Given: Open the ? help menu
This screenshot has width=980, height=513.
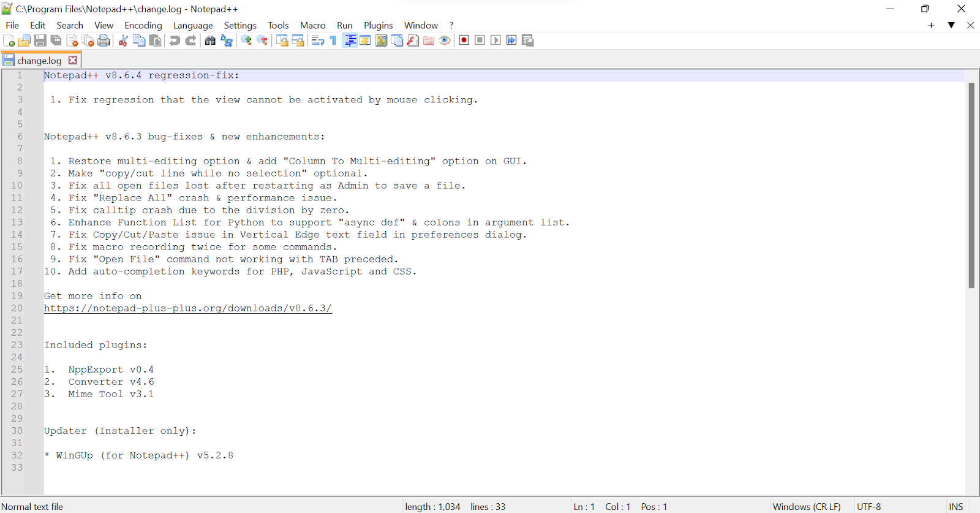Looking at the screenshot, I should coord(451,25).
